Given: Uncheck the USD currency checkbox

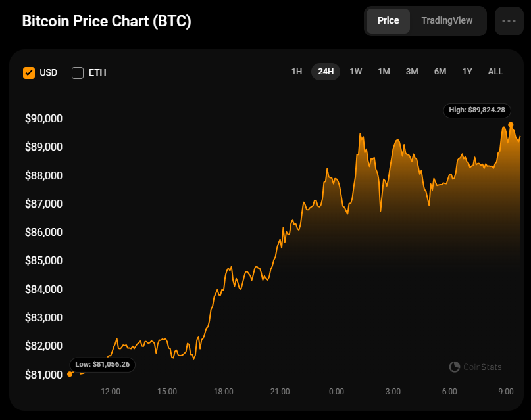Looking at the screenshot, I should (29, 72).
